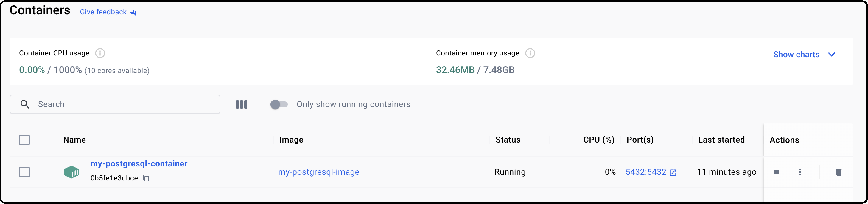The width and height of the screenshot is (868, 204).
Task: Click the CPU usage info icon
Action: [100, 53]
